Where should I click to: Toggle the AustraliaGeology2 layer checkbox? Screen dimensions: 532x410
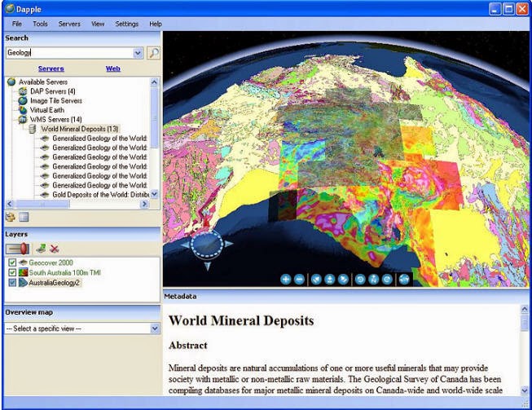[12, 282]
